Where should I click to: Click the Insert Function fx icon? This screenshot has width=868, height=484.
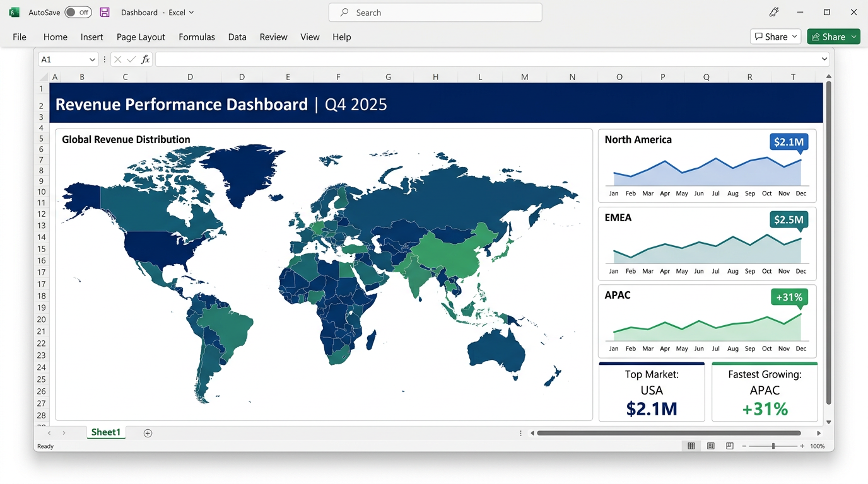click(146, 59)
